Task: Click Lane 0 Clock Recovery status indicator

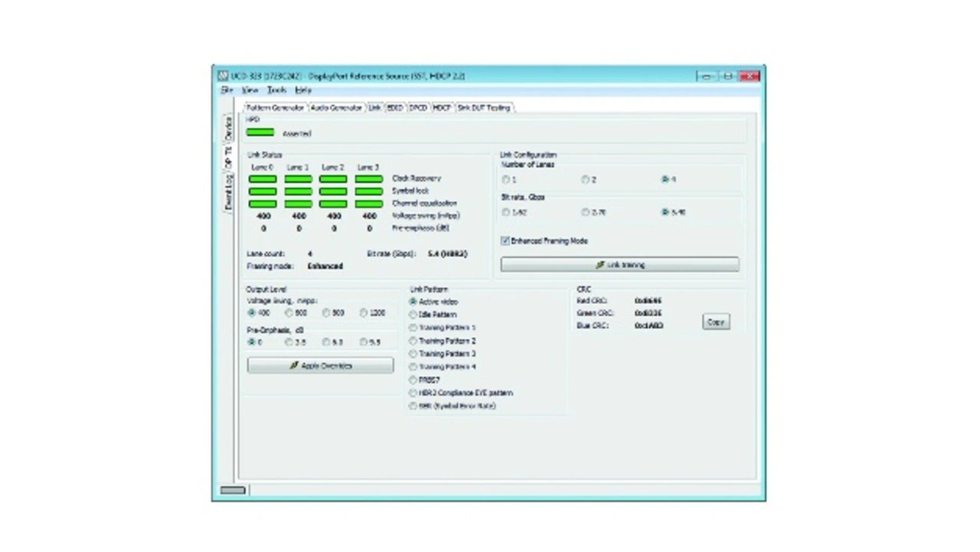Action: (x=263, y=179)
